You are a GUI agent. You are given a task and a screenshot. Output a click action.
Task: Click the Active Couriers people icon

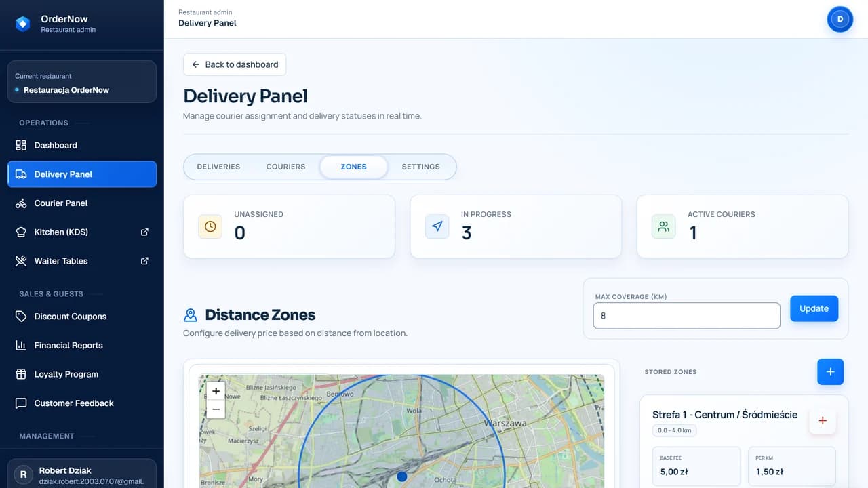tap(663, 226)
